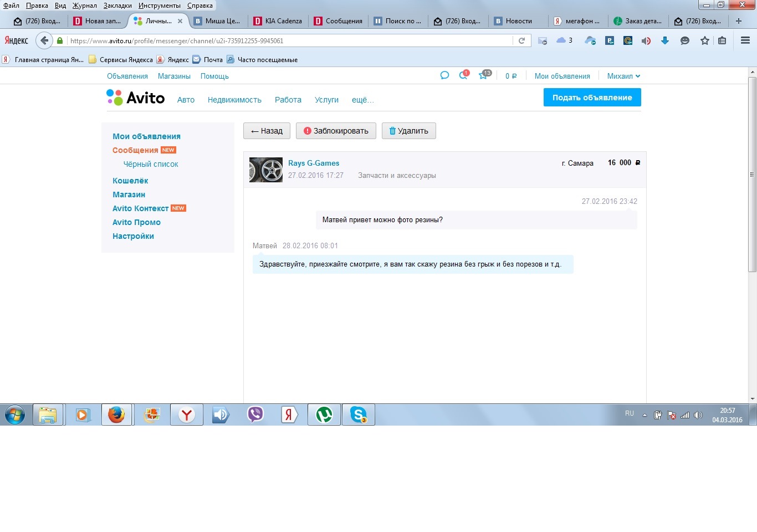This screenshot has width=757, height=532.
Task: Open Кошелёк in sidebar
Action: point(130,181)
